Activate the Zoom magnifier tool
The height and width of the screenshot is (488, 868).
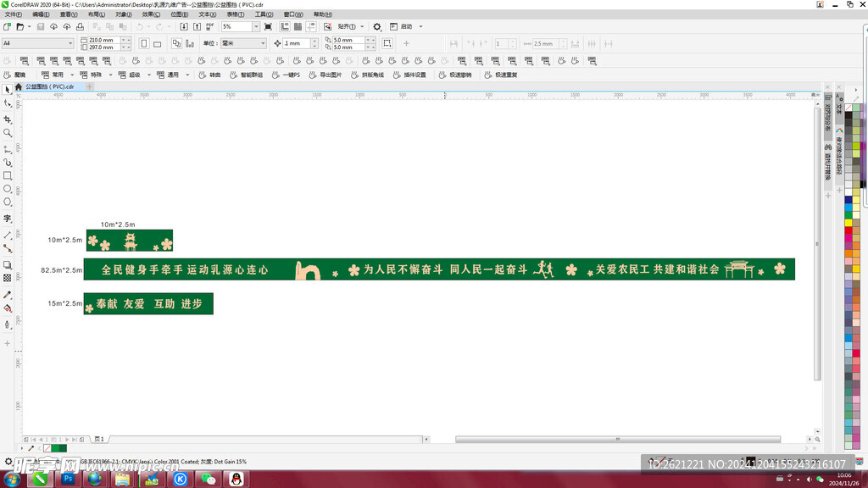(x=8, y=133)
